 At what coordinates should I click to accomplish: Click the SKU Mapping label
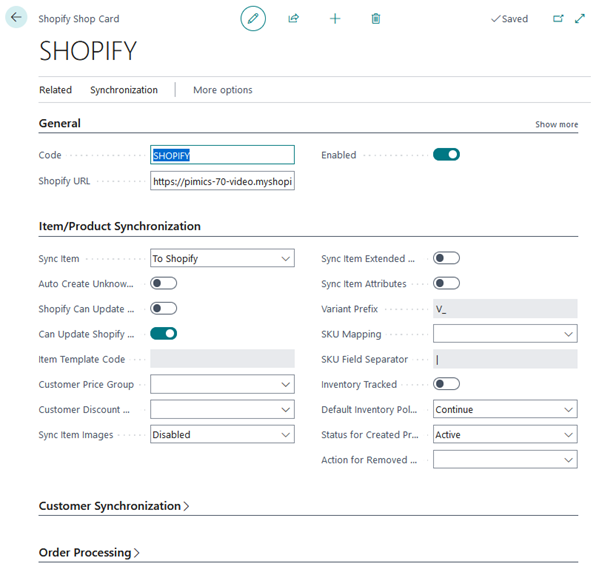coord(351,334)
